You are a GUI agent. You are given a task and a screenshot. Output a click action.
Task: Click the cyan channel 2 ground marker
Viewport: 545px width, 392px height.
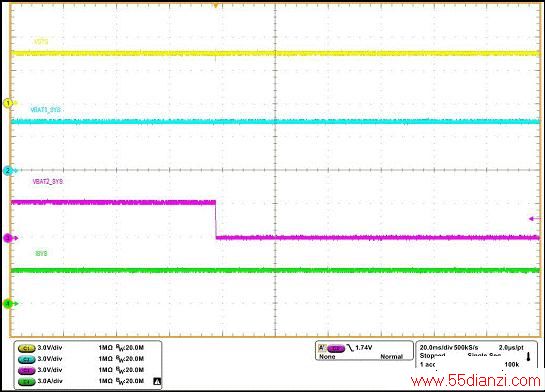(x=8, y=171)
